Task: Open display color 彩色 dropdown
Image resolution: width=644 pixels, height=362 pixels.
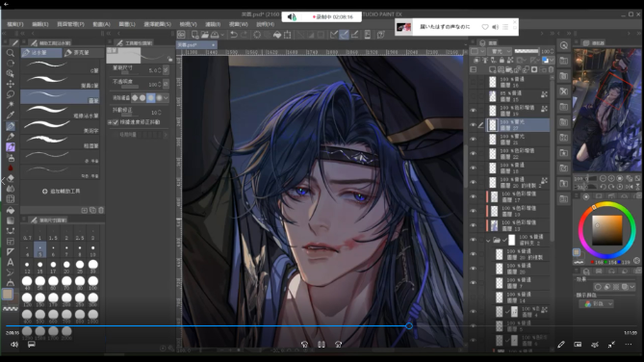Action: pos(597,303)
